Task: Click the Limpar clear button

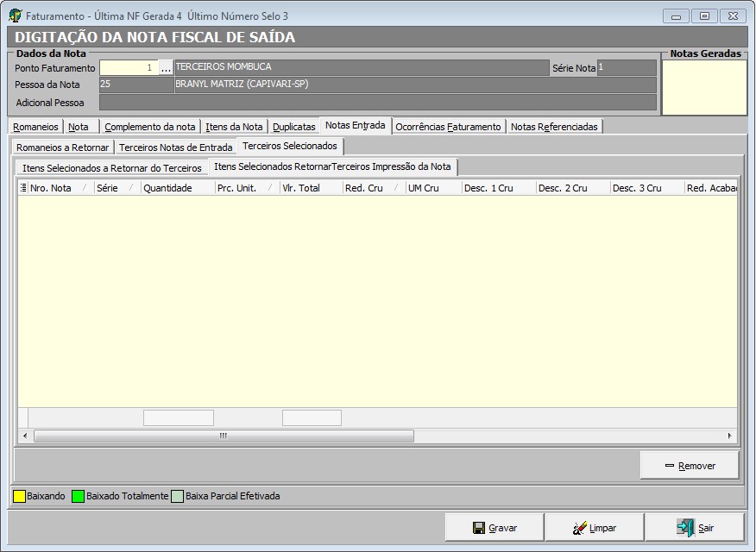Action: tap(594, 528)
